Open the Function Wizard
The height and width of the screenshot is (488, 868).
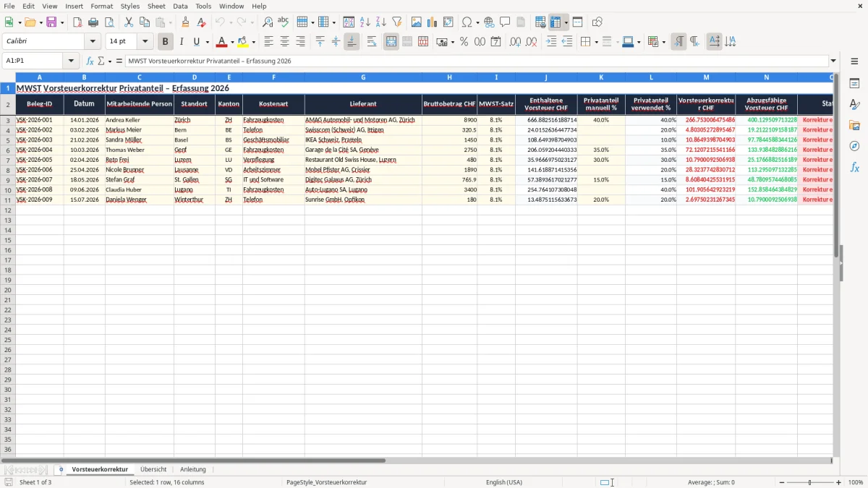(x=90, y=61)
